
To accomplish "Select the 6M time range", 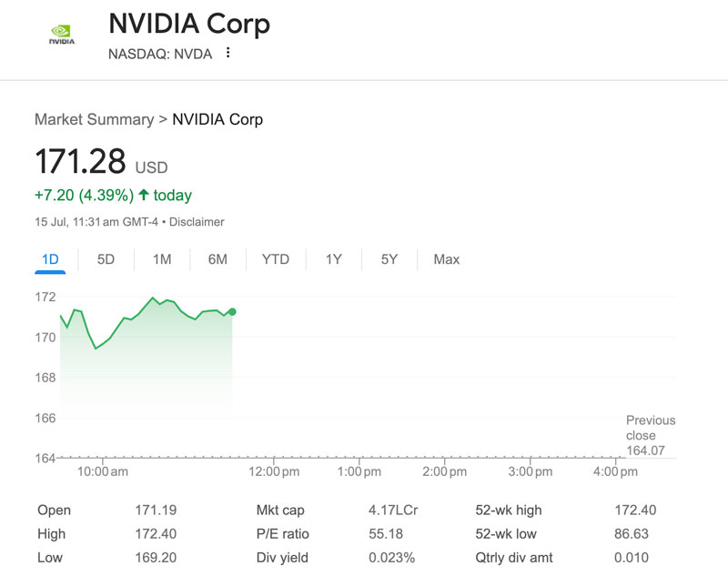I will 217,259.
